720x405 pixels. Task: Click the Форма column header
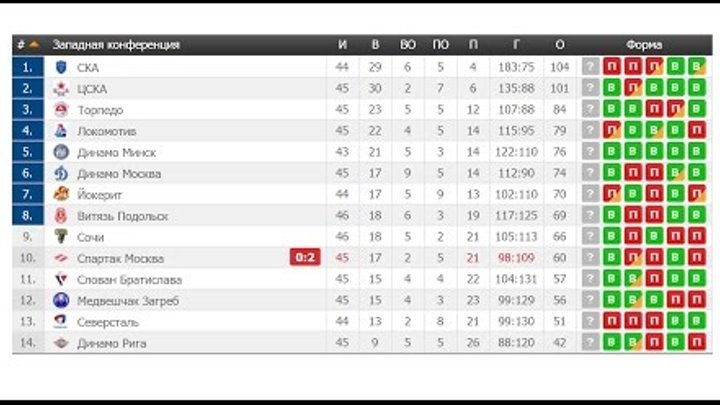tap(644, 45)
